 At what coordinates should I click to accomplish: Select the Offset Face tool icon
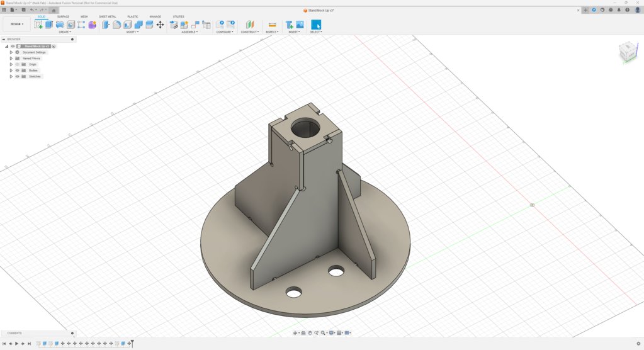(x=149, y=25)
